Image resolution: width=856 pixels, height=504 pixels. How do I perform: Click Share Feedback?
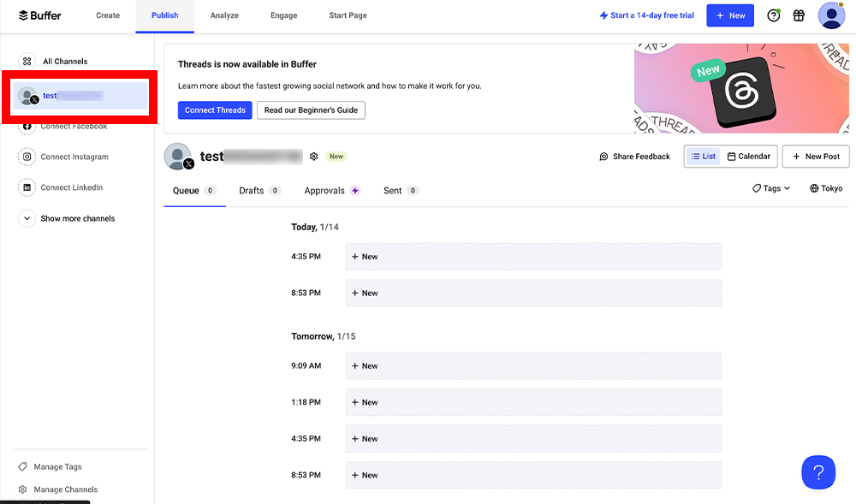[x=634, y=157]
